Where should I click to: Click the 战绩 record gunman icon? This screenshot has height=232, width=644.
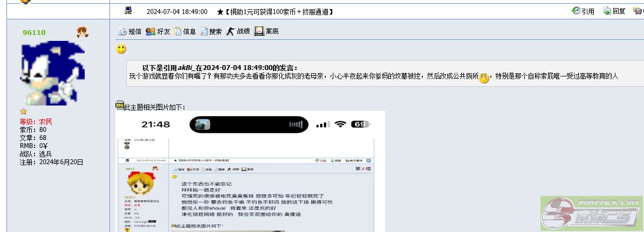230,31
